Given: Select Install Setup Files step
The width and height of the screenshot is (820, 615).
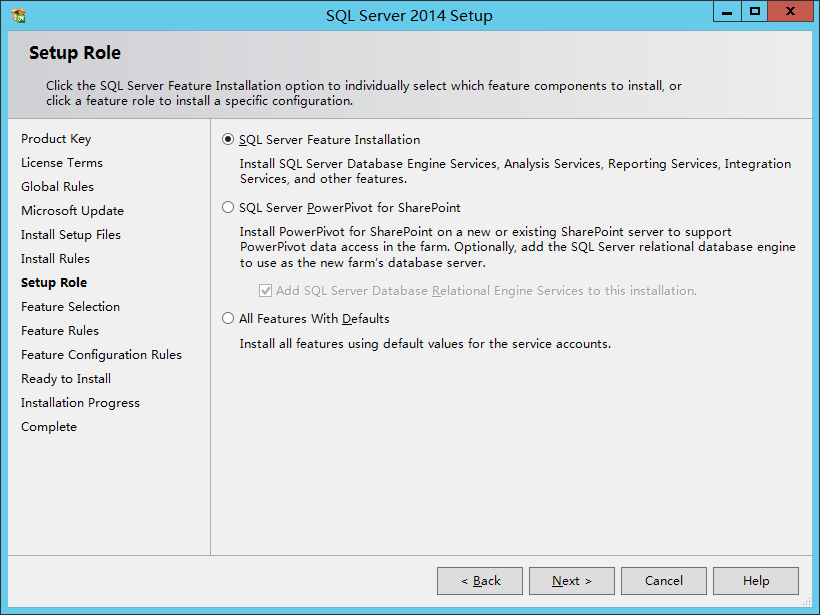Looking at the screenshot, I should point(71,235).
